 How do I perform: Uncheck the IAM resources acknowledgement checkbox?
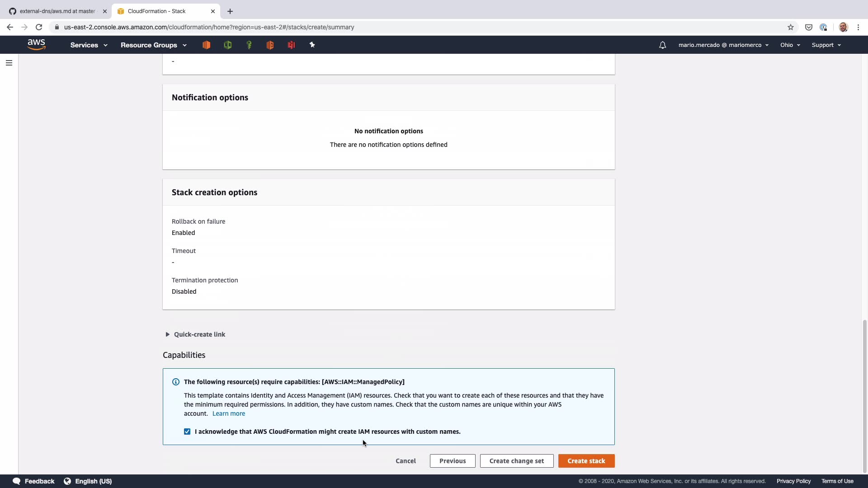tap(187, 432)
